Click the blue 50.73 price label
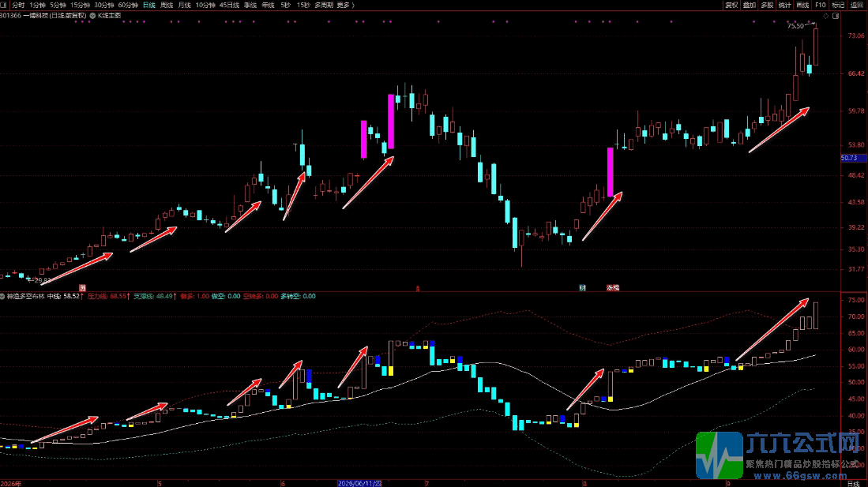Viewport: 868px width, 487px height. coord(852,159)
